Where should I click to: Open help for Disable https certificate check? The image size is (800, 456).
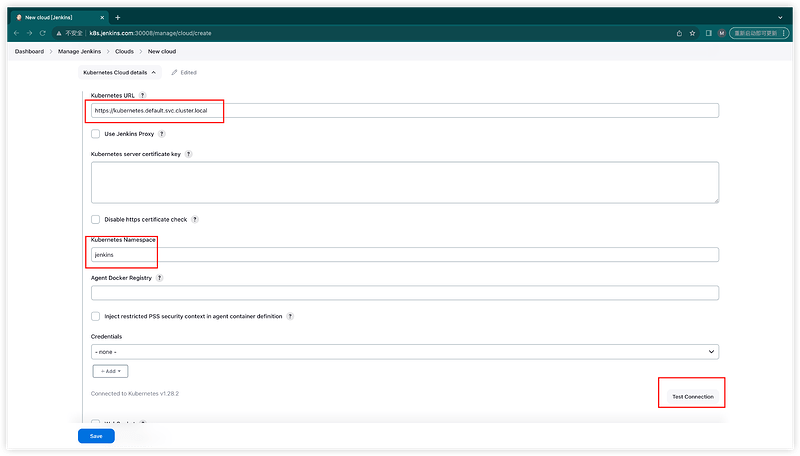click(x=195, y=219)
